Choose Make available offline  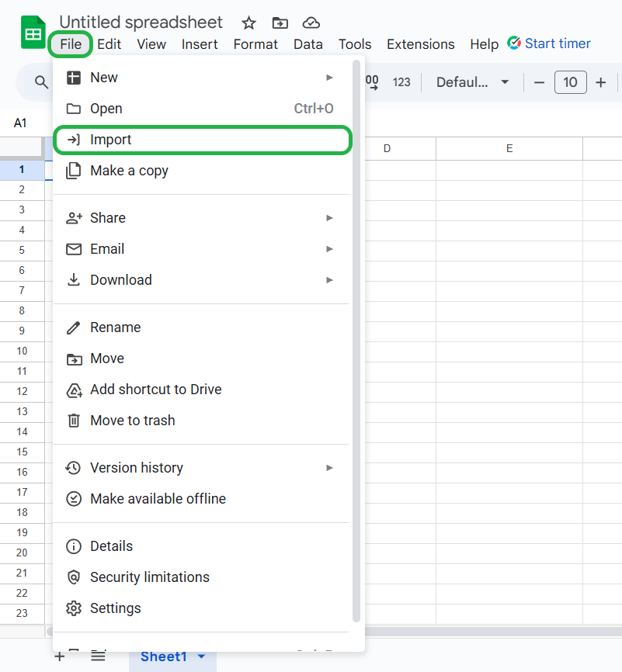[201, 499]
